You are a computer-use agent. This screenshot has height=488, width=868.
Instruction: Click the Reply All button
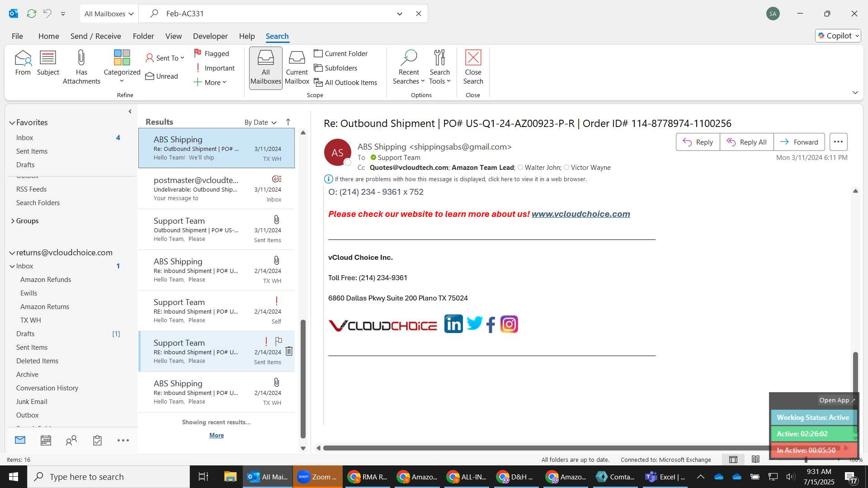(x=746, y=142)
